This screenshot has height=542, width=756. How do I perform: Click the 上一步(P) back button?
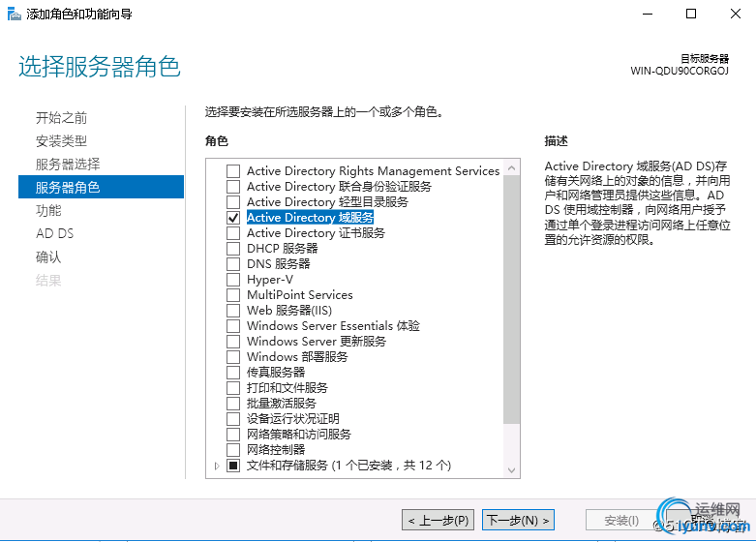[438, 521]
